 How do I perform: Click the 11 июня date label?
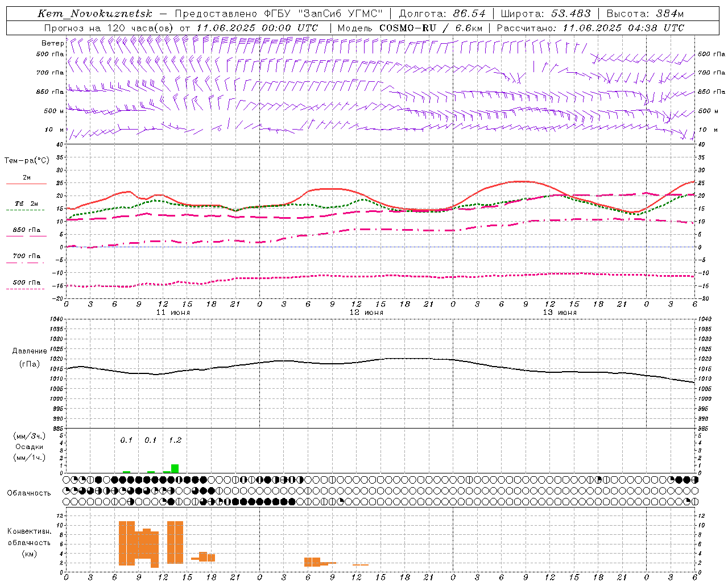(173, 313)
